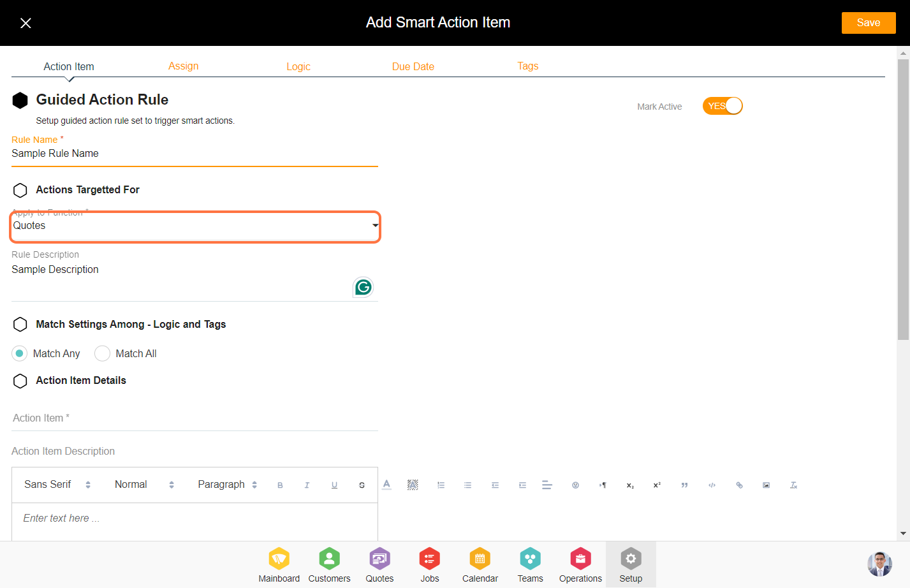Open the text color picker
The height and width of the screenshot is (588, 910).
click(x=386, y=485)
